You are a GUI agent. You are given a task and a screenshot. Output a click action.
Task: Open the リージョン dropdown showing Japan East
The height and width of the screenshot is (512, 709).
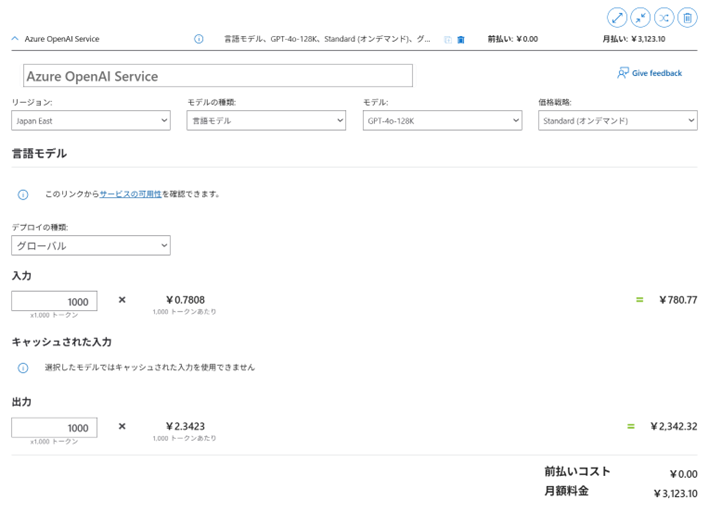click(x=91, y=121)
